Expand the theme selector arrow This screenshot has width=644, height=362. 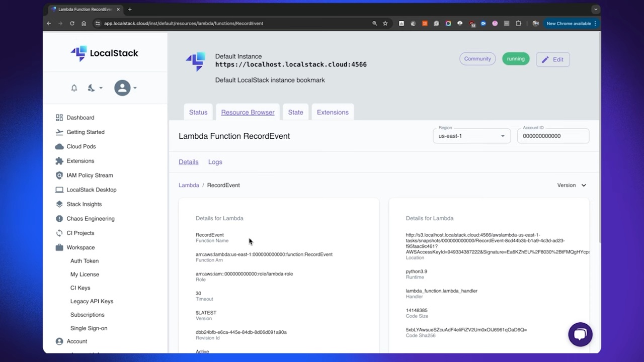pos(101,88)
